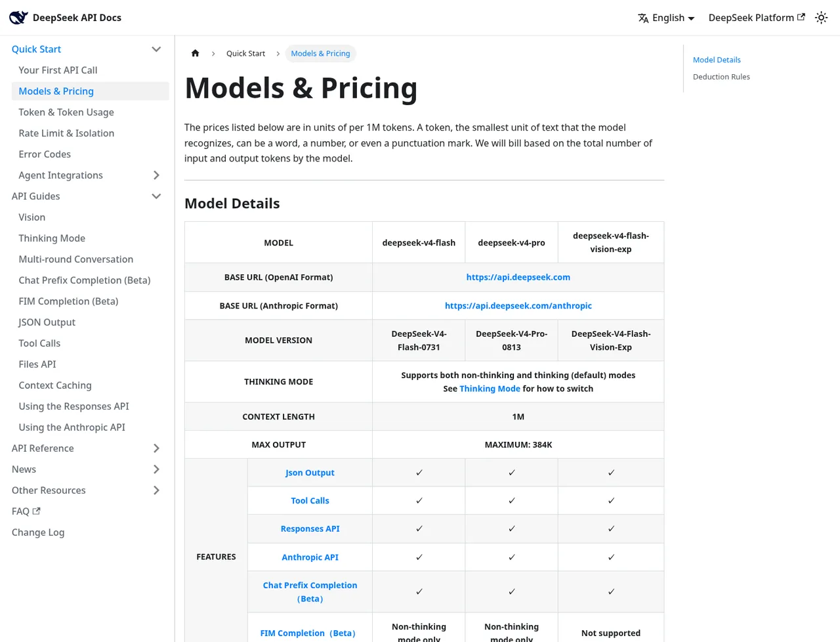The width and height of the screenshot is (840, 642).
Task: Jump to Deduction Rules section
Action: pyautogui.click(x=721, y=77)
